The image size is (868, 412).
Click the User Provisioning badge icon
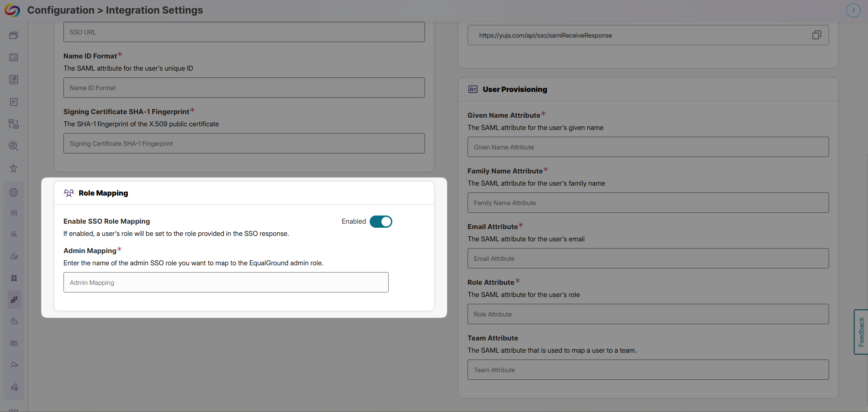point(473,89)
